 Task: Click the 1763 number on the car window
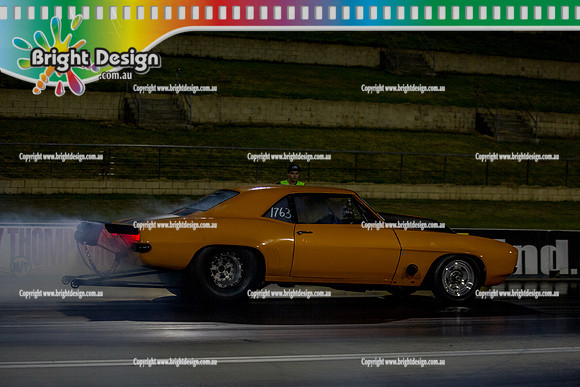280,213
